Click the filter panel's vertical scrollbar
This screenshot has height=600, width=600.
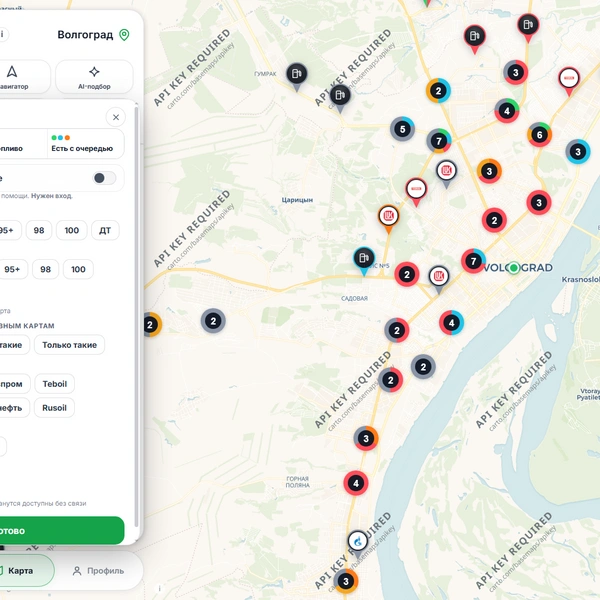pos(136,318)
